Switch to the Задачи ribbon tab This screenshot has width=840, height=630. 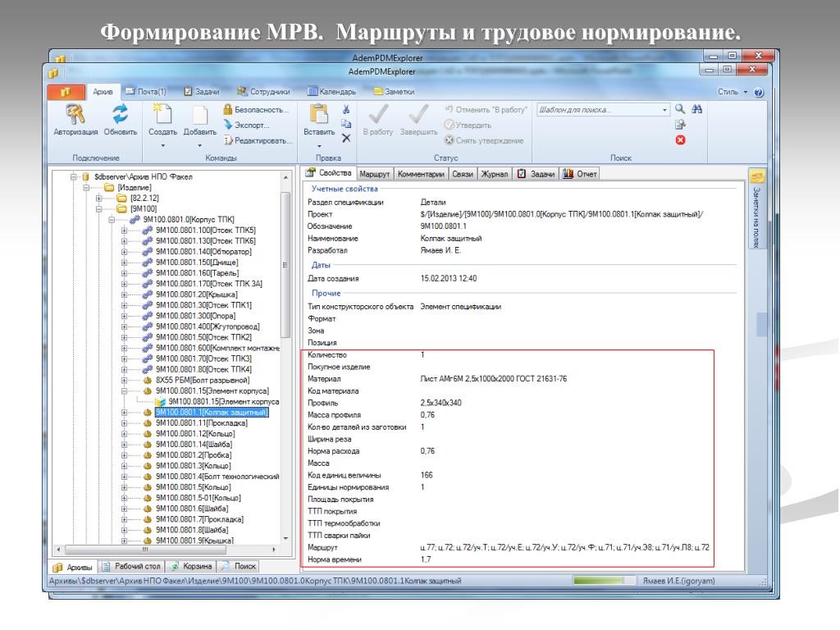coord(202,92)
